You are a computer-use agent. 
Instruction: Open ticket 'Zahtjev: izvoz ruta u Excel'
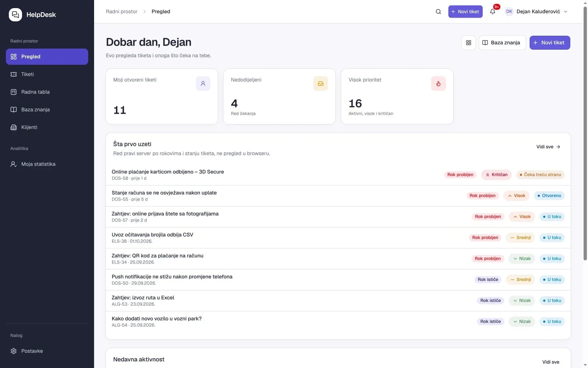pyautogui.click(x=338, y=301)
